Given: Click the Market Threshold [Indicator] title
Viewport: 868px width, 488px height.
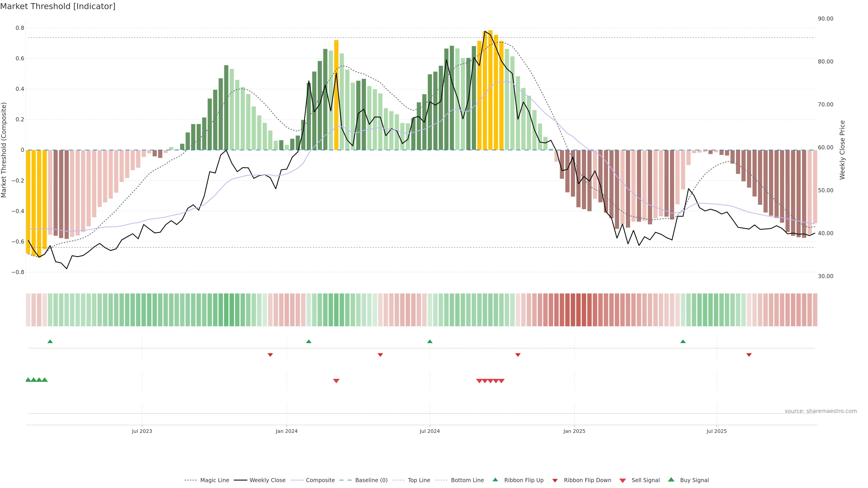Looking at the screenshot, I should point(58,6).
